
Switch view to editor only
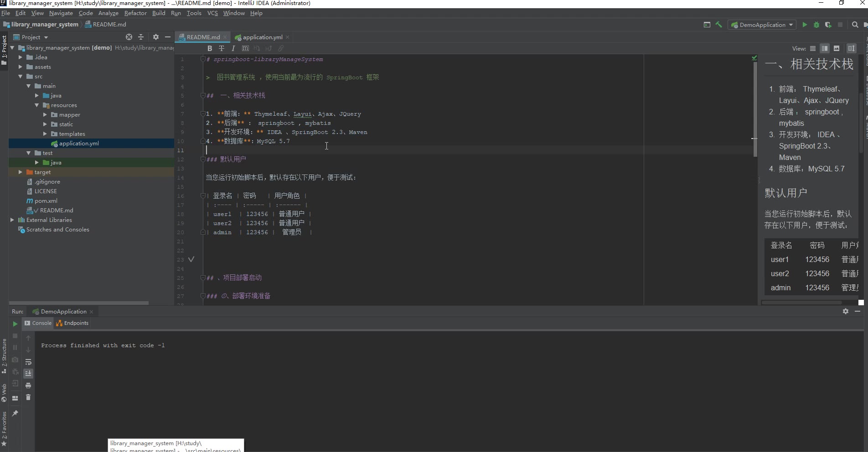coord(813,48)
